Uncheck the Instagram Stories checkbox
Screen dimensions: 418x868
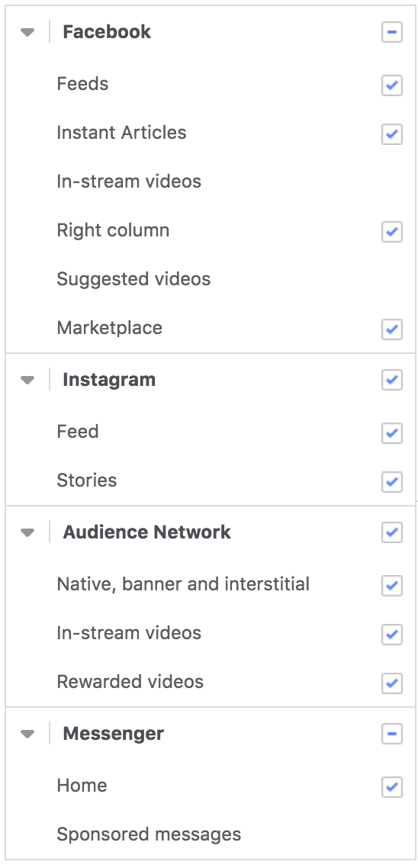pos(392,481)
